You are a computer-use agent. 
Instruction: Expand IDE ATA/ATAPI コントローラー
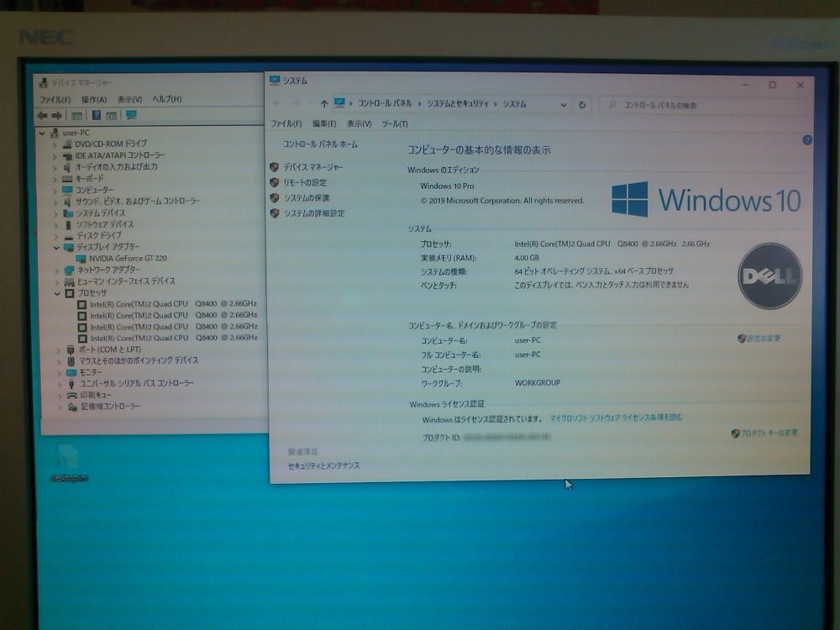click(x=55, y=156)
